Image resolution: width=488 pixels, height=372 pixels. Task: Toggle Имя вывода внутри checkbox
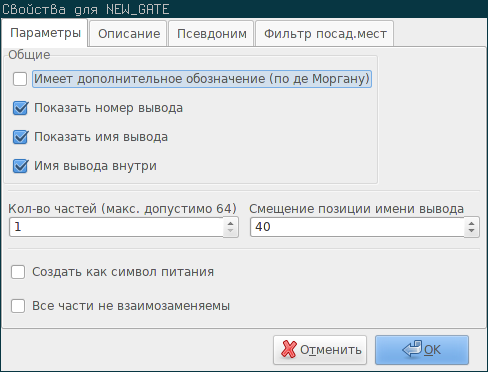pyautogui.click(x=20, y=166)
